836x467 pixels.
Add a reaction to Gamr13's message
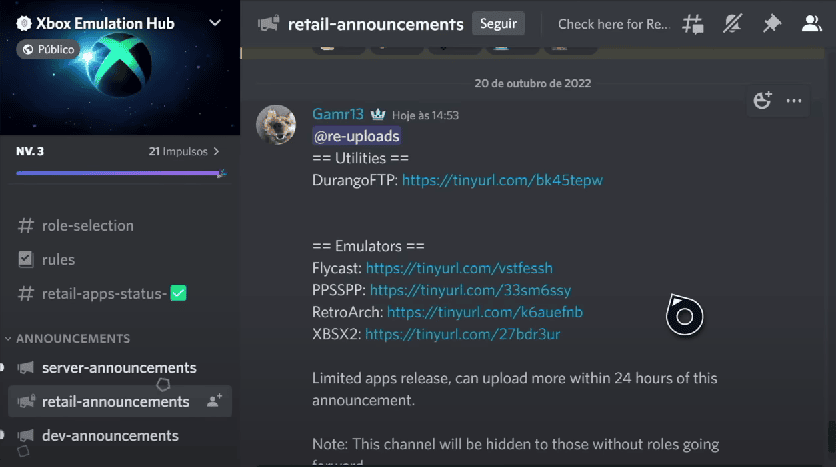(x=763, y=100)
